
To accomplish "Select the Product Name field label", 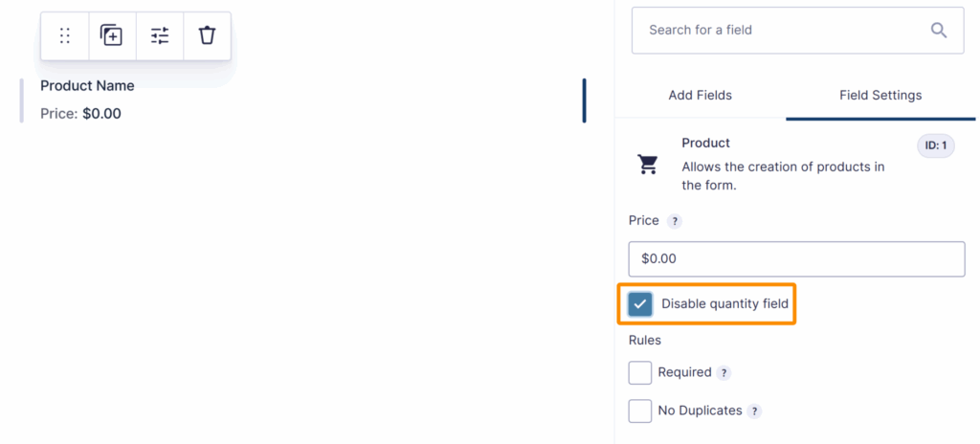I will click(x=87, y=85).
